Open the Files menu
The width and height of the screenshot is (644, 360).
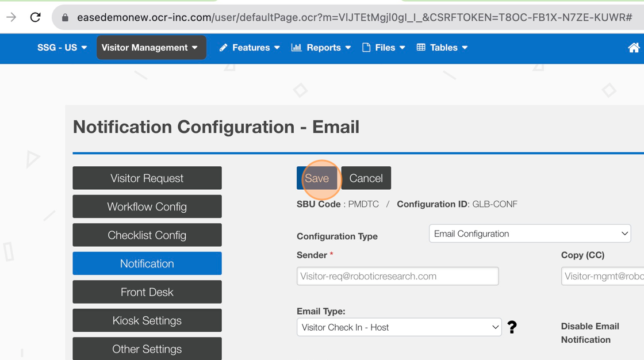point(384,48)
